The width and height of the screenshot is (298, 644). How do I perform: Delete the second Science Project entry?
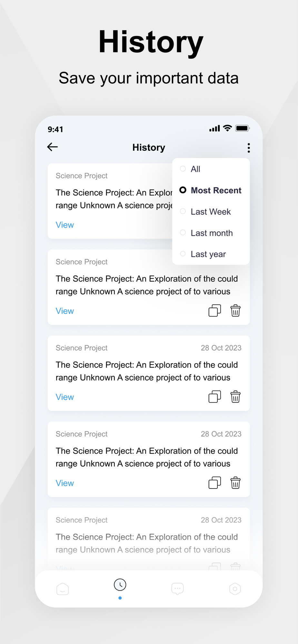[x=235, y=311]
